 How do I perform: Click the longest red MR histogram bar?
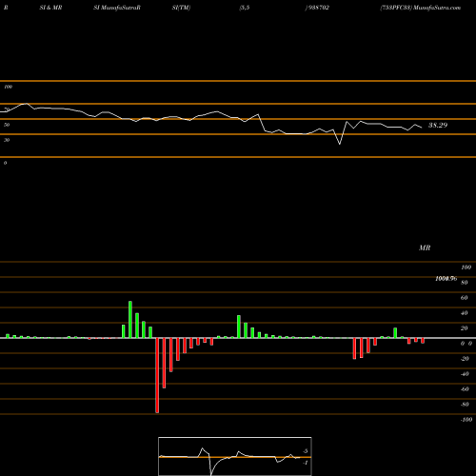(x=157, y=375)
